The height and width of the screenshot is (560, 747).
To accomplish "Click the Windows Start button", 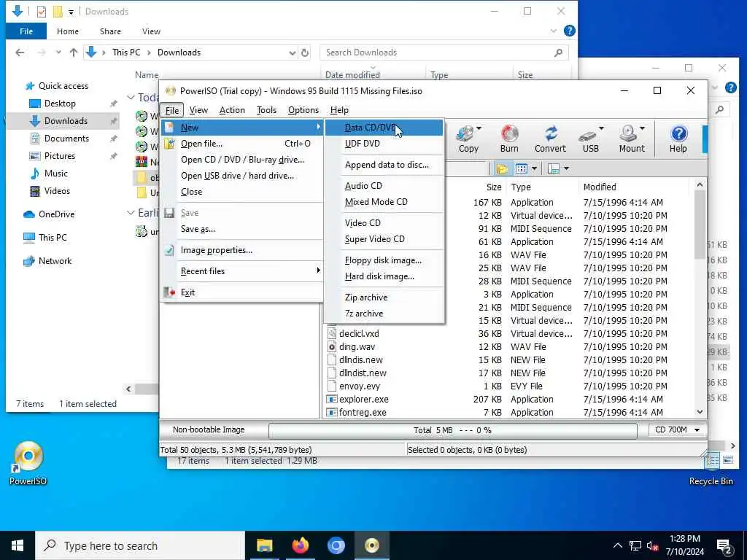I will click(x=18, y=545).
